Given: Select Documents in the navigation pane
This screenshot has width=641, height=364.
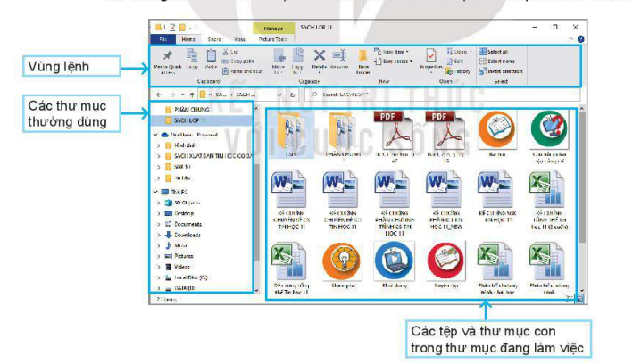Looking at the screenshot, I should pos(183,224).
